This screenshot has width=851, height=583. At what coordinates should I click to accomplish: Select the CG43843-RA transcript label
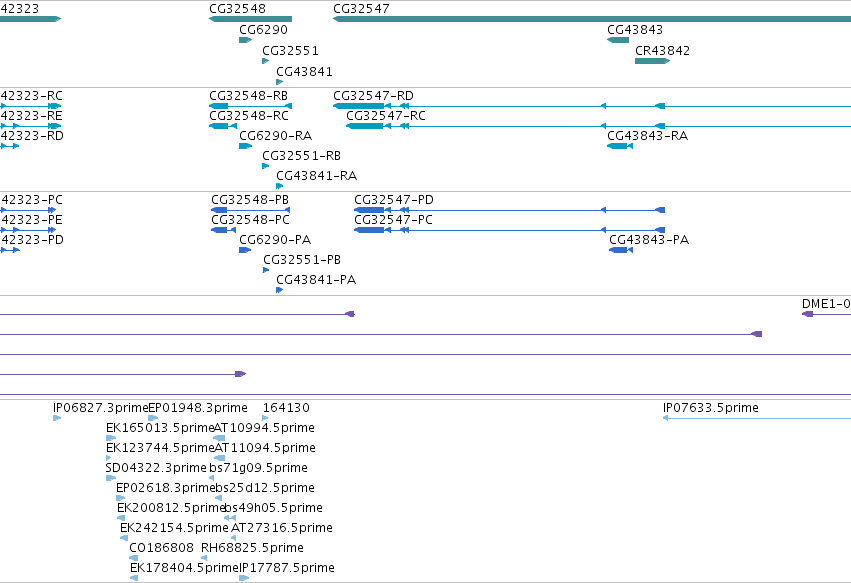click(x=647, y=136)
